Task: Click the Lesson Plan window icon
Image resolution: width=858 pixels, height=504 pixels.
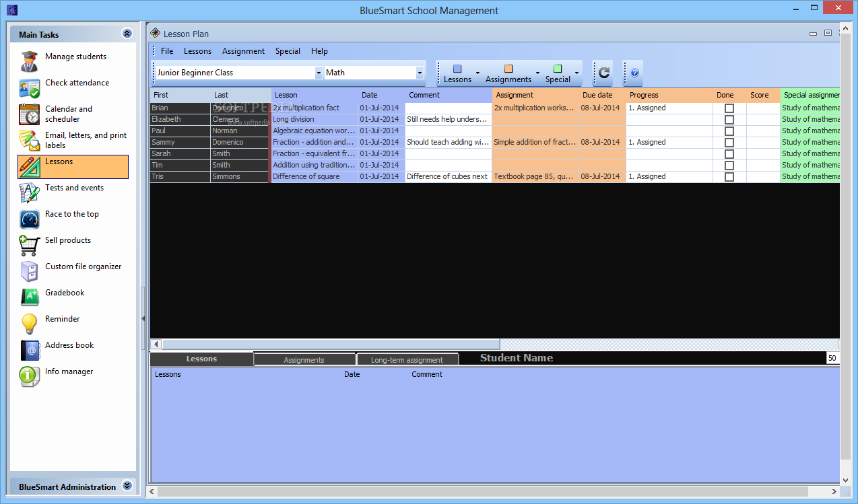Action: pyautogui.click(x=155, y=33)
